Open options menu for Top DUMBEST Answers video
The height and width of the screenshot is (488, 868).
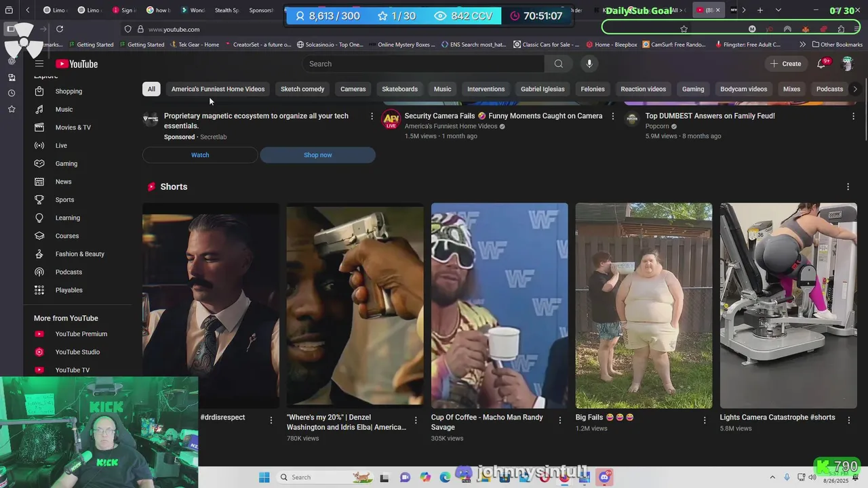coord(853,117)
